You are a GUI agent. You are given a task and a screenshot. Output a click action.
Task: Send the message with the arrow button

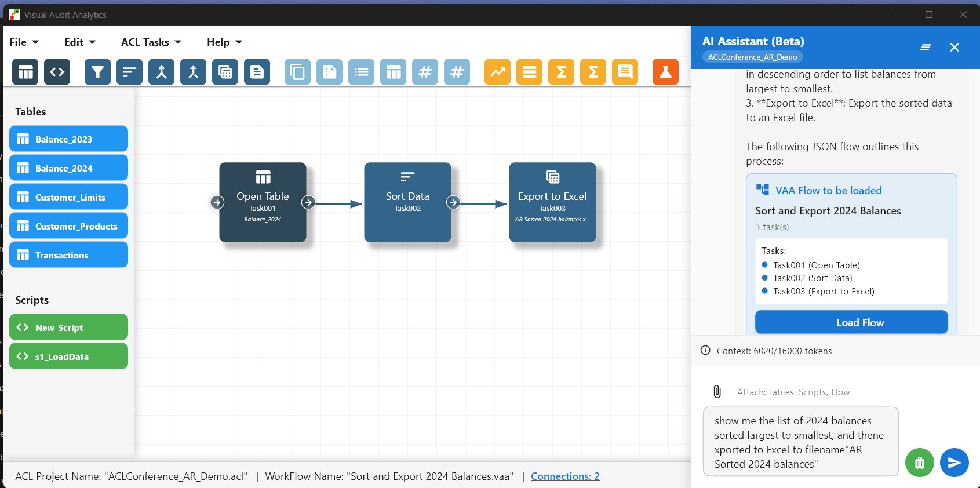coord(954,462)
